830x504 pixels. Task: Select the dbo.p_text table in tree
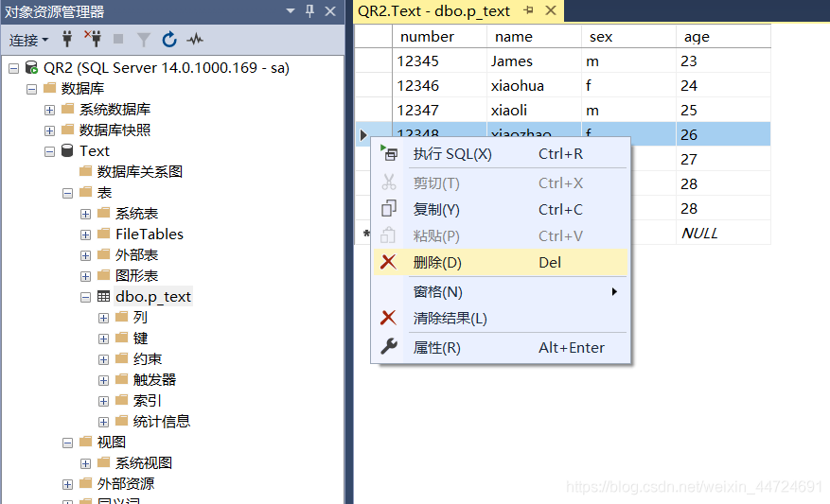click(153, 297)
